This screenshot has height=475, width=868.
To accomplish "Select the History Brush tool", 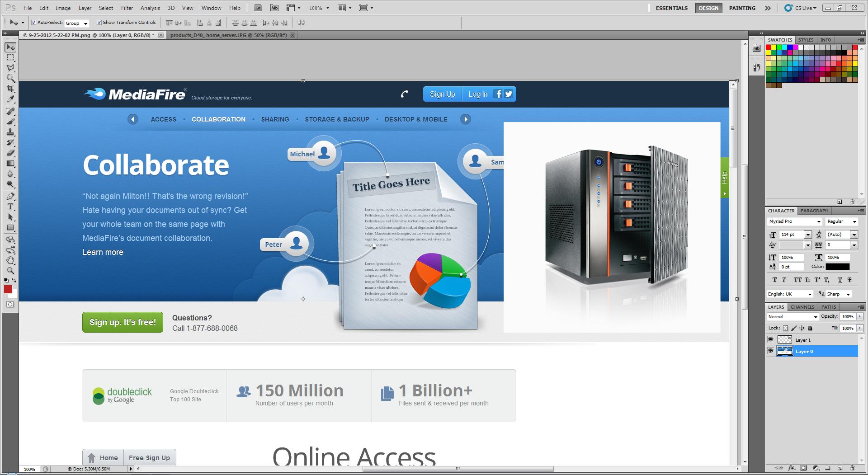I will tap(10, 142).
